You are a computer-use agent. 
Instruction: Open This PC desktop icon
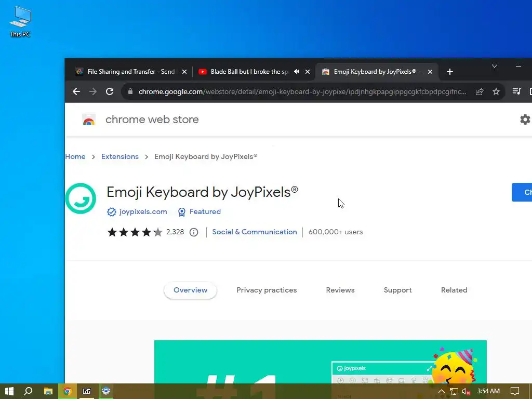20,22
